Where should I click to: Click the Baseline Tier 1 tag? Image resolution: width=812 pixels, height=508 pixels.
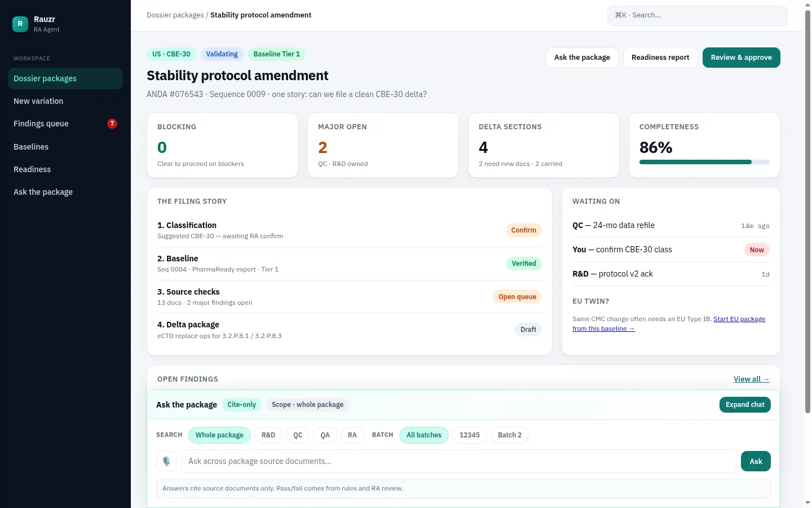coord(276,54)
